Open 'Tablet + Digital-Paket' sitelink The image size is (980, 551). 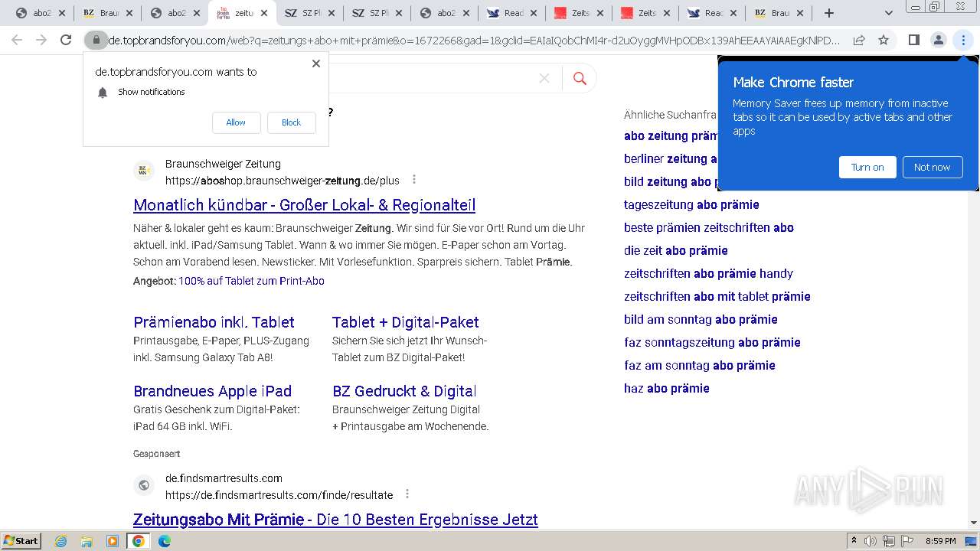pos(406,322)
